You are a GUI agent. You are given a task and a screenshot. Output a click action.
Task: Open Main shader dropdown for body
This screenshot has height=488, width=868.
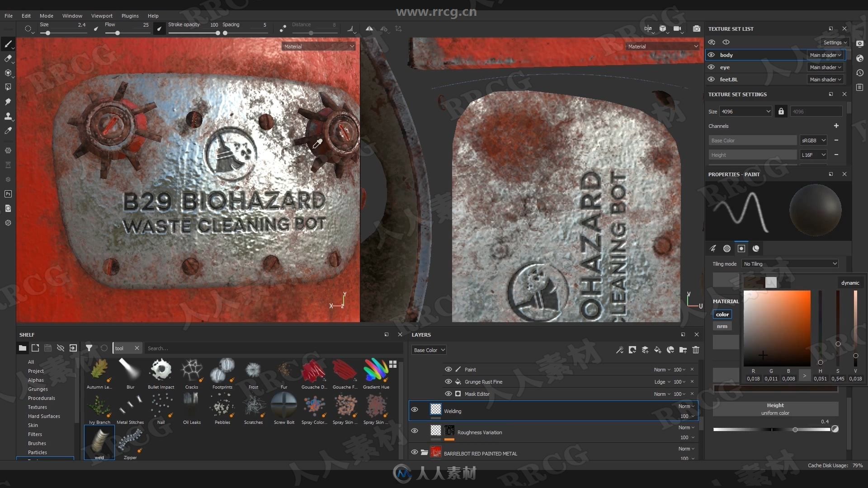[x=826, y=55]
